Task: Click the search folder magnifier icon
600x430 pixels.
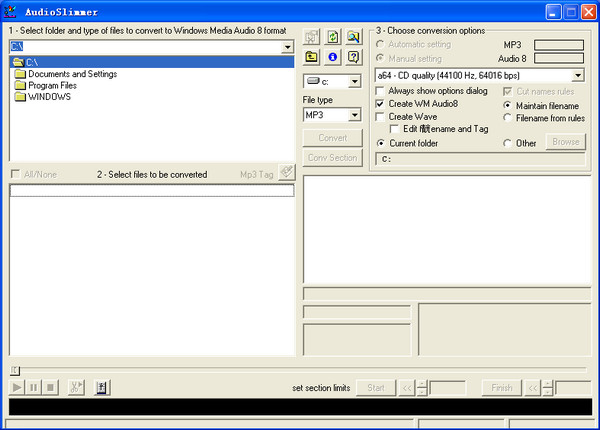Action: (x=353, y=37)
